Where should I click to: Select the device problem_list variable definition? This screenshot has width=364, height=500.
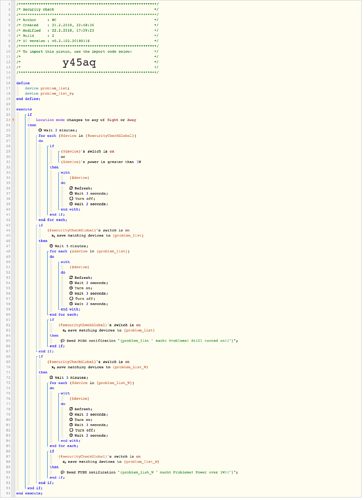pos(47,88)
